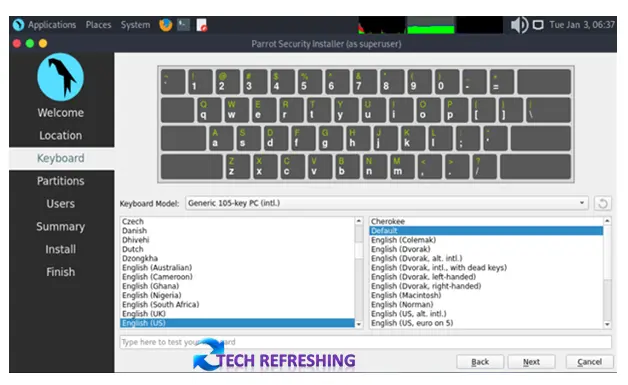Image resolution: width=628 pixels, height=385 pixels.
Task: Select English (South Africa) layout
Action: [x=237, y=304]
